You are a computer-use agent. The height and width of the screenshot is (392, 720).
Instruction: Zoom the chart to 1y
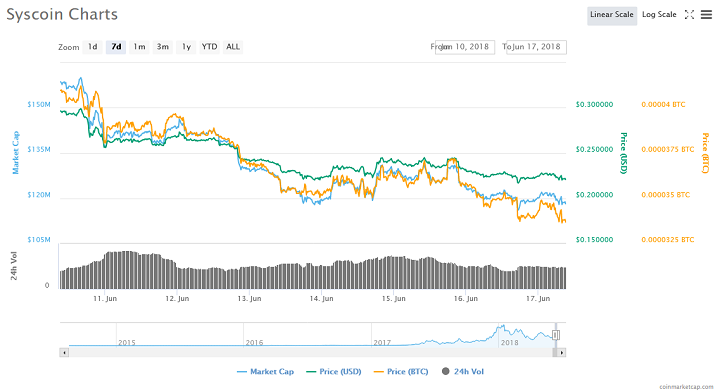[186, 47]
